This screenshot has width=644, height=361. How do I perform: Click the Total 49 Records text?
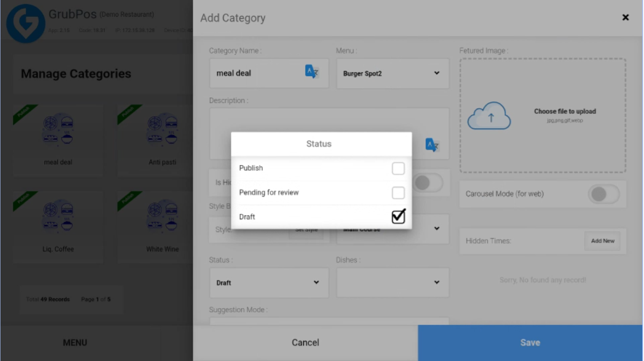(48, 299)
